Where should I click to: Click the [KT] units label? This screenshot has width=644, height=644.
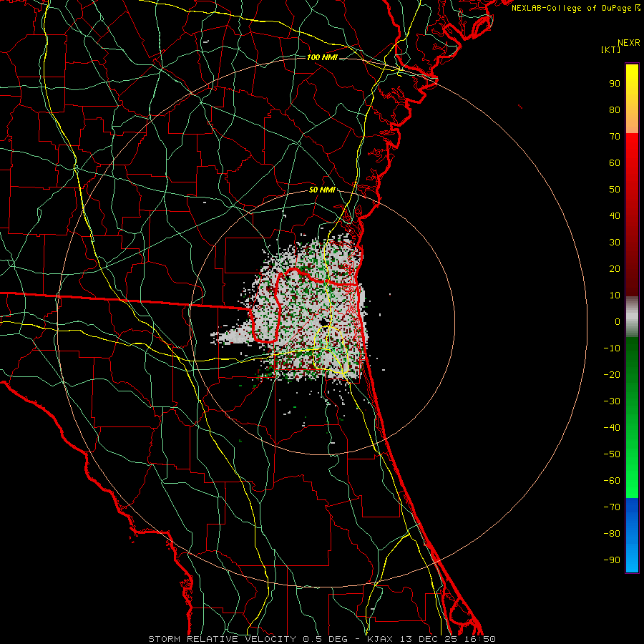(610, 49)
